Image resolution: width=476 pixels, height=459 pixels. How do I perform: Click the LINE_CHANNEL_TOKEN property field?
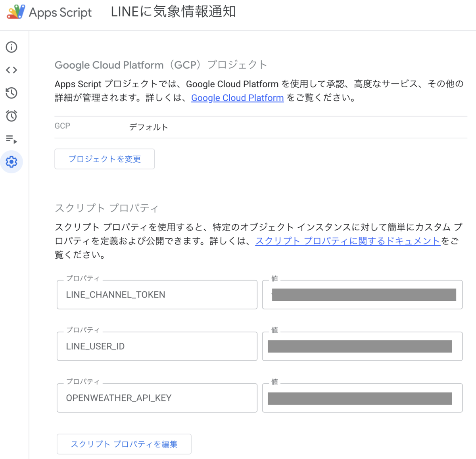157,295
